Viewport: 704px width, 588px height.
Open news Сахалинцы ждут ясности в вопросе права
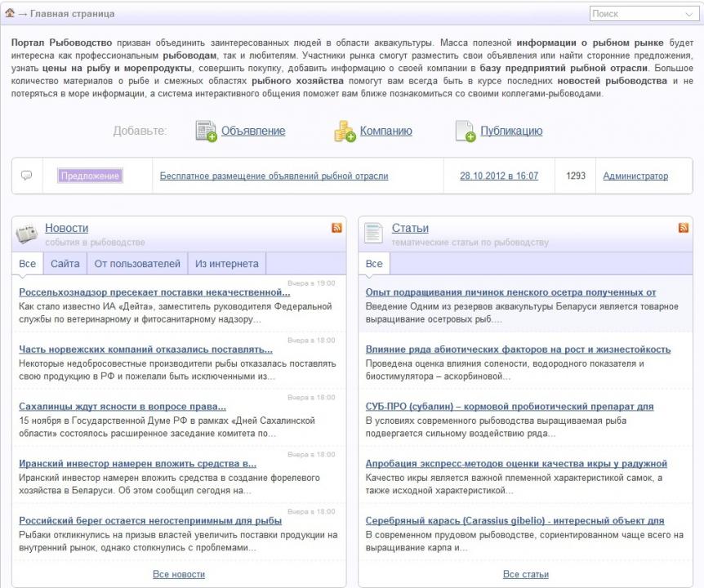coord(123,406)
